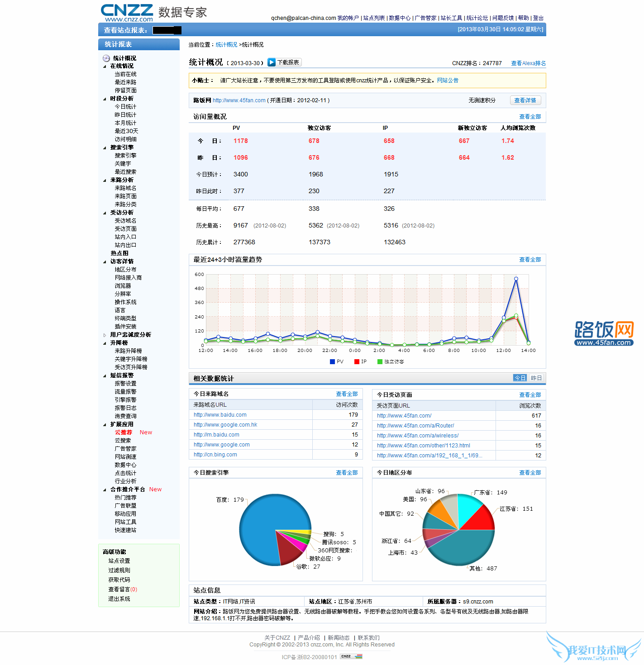Open 我的帐户 in the top navigation
This screenshot has width=644, height=665.
click(x=348, y=18)
